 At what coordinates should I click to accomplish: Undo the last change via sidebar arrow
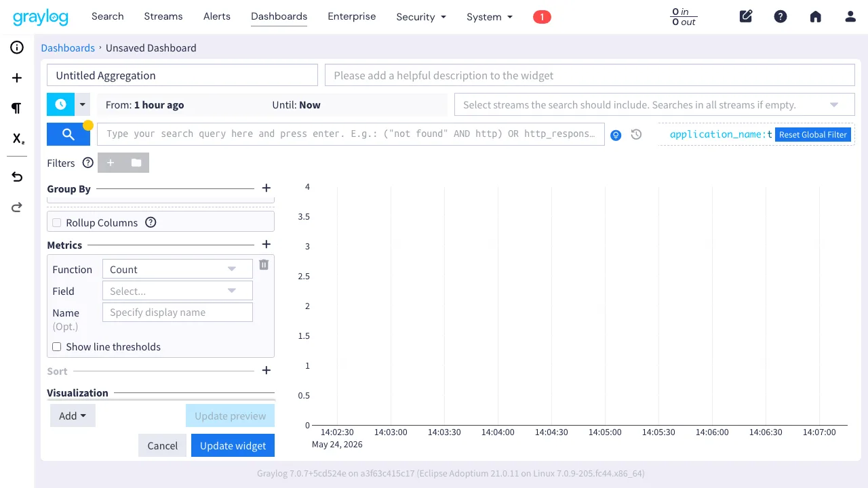[17, 177]
